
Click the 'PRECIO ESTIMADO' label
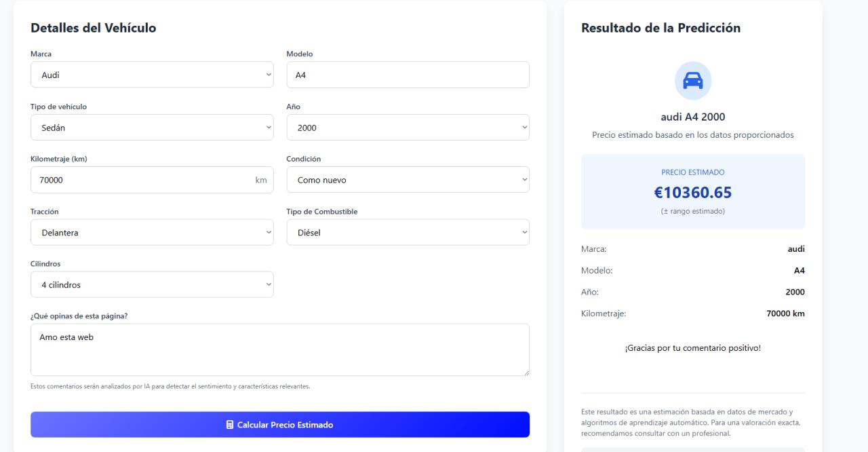pos(692,172)
